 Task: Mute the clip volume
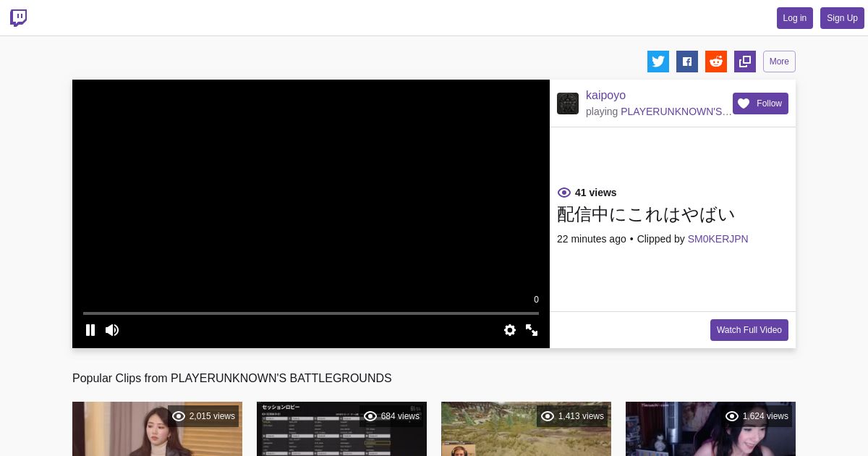[112, 330]
